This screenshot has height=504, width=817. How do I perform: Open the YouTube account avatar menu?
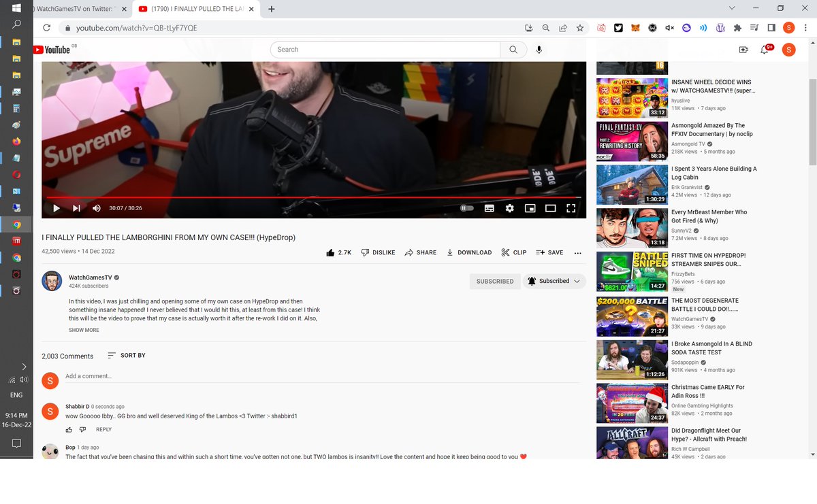click(x=788, y=50)
